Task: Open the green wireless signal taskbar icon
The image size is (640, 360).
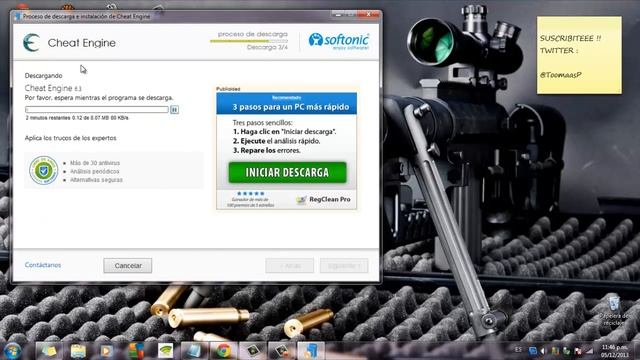Action: point(165,351)
